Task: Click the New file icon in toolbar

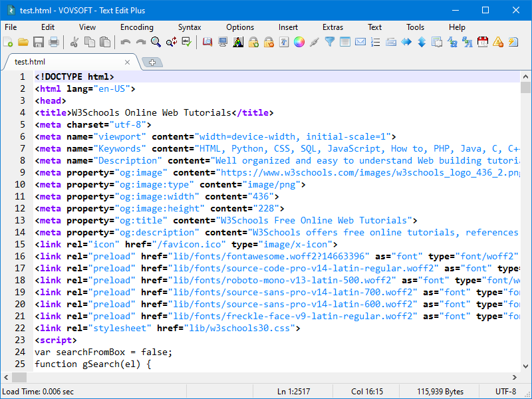Action: 8,42
